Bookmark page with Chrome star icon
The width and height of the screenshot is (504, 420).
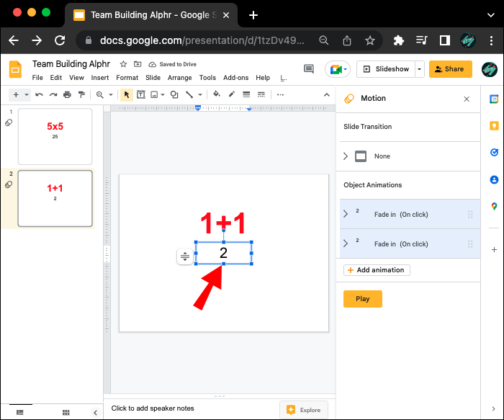(x=369, y=40)
